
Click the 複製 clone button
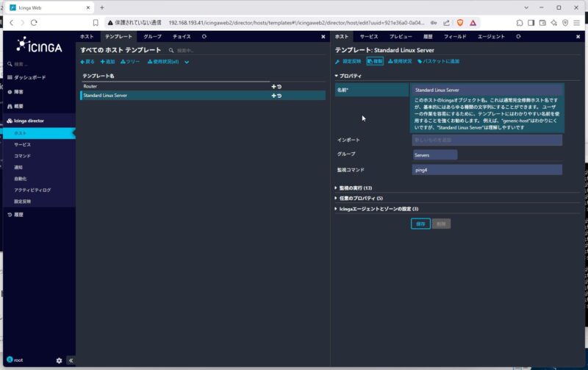click(375, 62)
